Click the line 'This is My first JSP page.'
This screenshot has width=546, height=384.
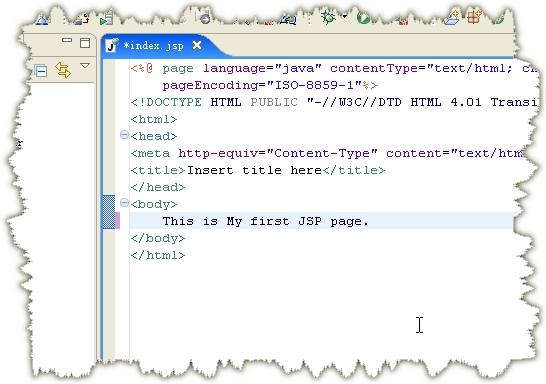point(266,221)
